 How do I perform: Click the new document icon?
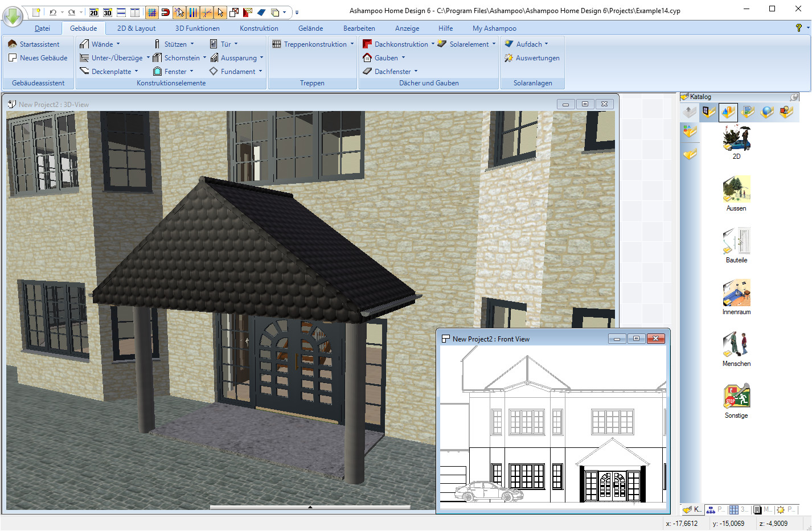[36, 12]
